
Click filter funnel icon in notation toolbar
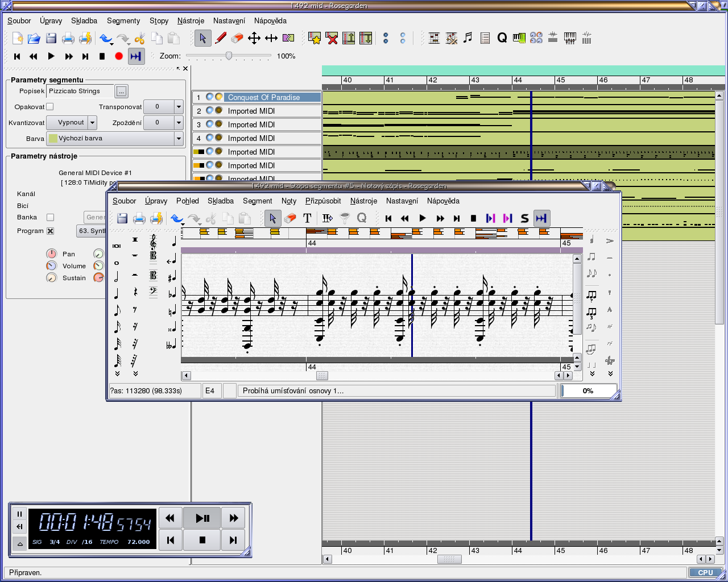pos(345,218)
